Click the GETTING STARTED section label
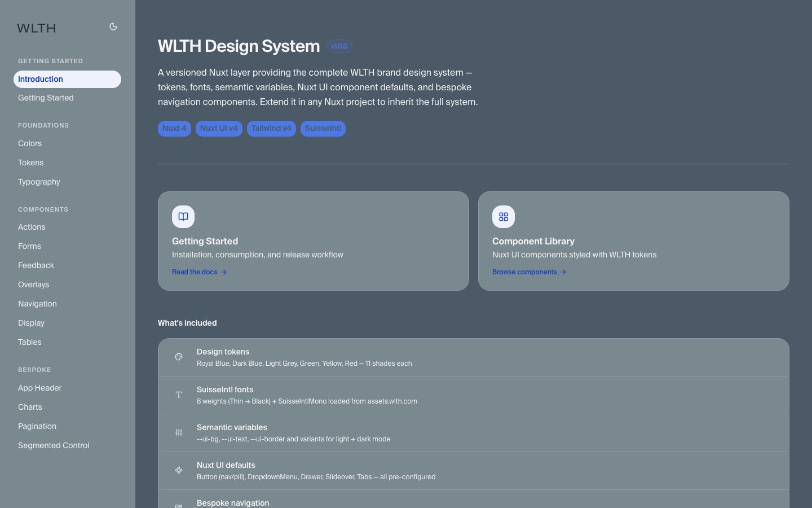Screen dimensions: 812x508 click(50, 61)
